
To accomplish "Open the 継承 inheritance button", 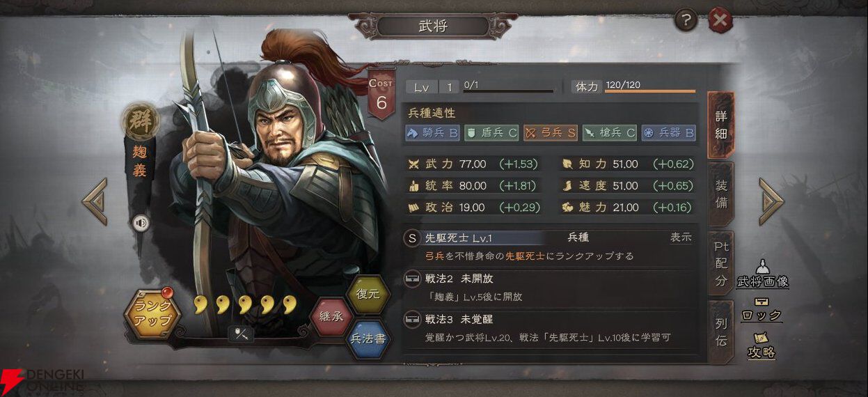I will 331,316.
